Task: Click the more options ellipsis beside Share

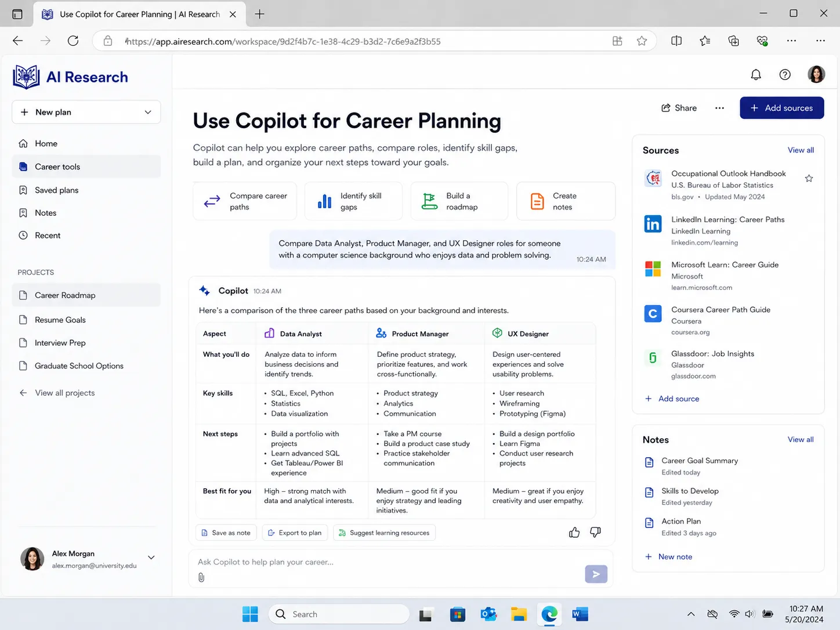Action: 719,108
